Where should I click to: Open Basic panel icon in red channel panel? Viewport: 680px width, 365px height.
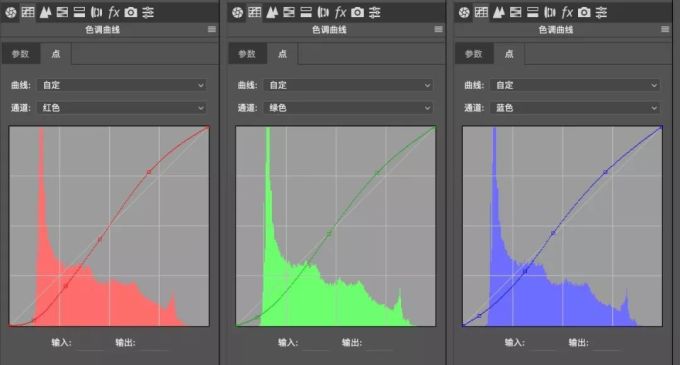[11, 13]
